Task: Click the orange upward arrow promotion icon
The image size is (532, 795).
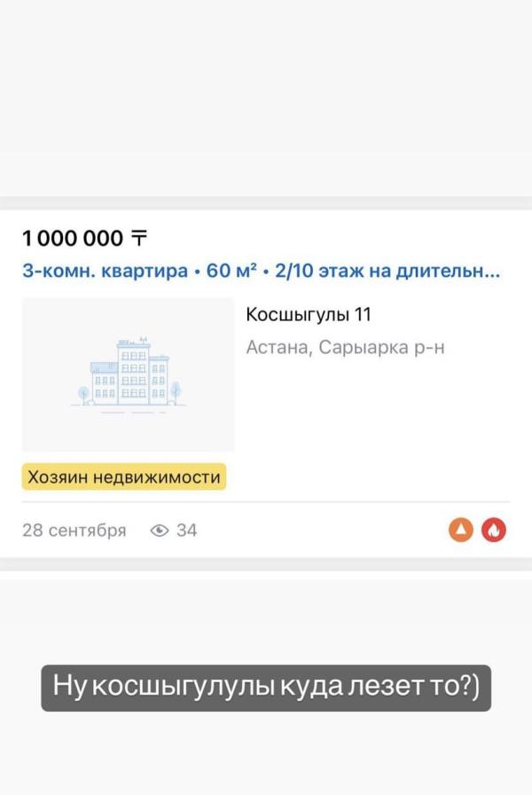Action: [460, 530]
